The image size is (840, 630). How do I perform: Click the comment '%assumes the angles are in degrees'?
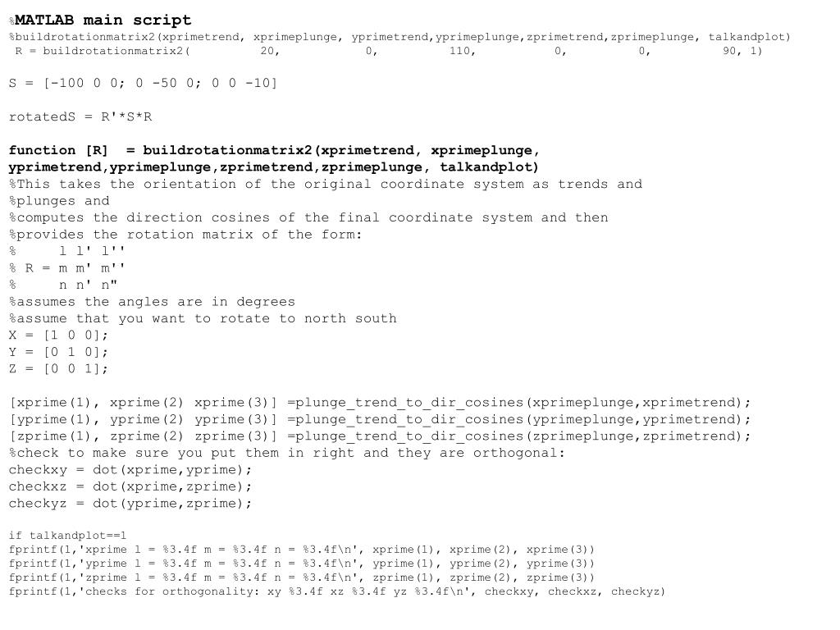152,302
